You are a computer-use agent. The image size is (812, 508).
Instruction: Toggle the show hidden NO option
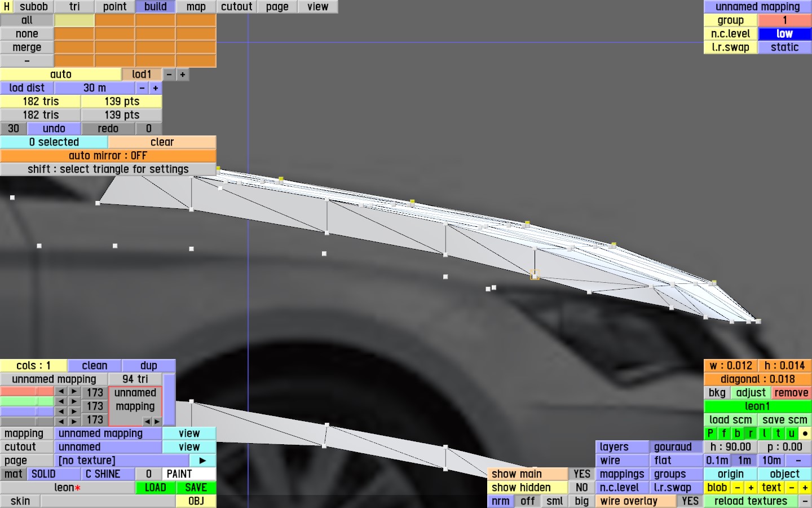click(x=582, y=488)
